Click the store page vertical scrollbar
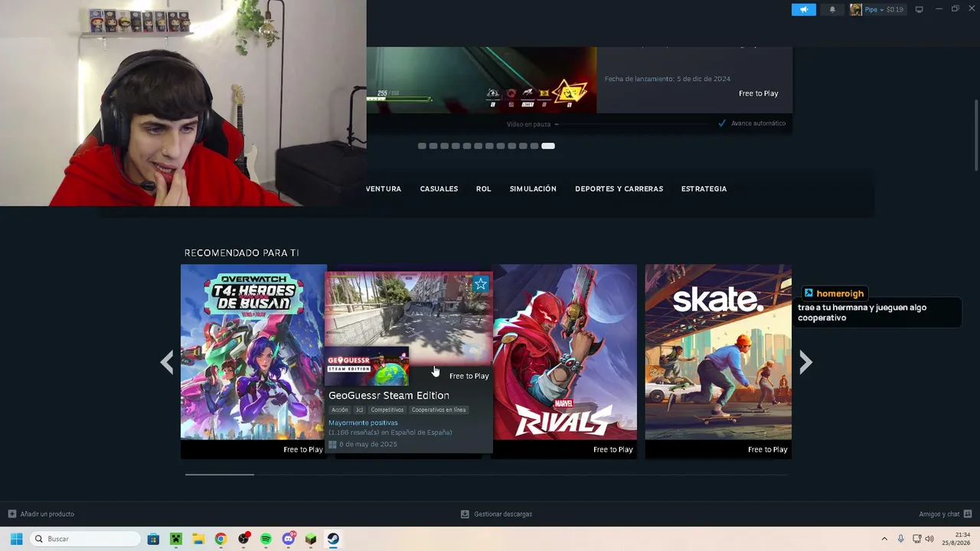This screenshot has height=551, width=980. 976,134
